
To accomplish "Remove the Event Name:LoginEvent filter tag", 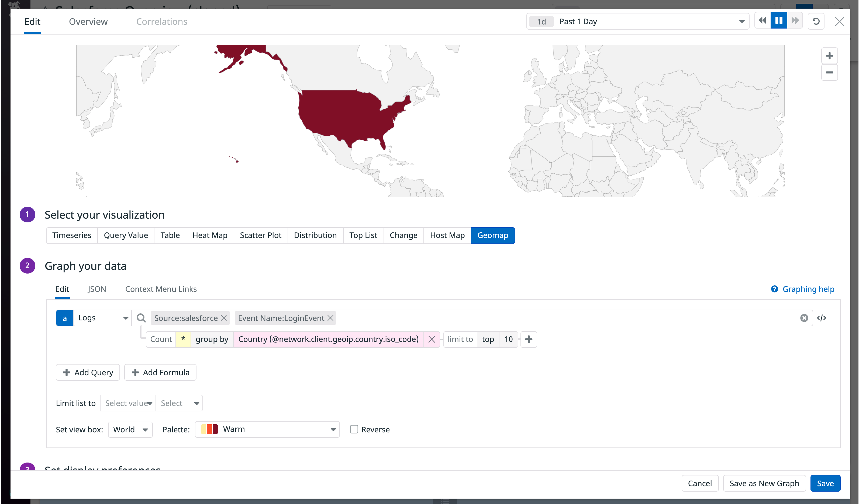I will (330, 318).
